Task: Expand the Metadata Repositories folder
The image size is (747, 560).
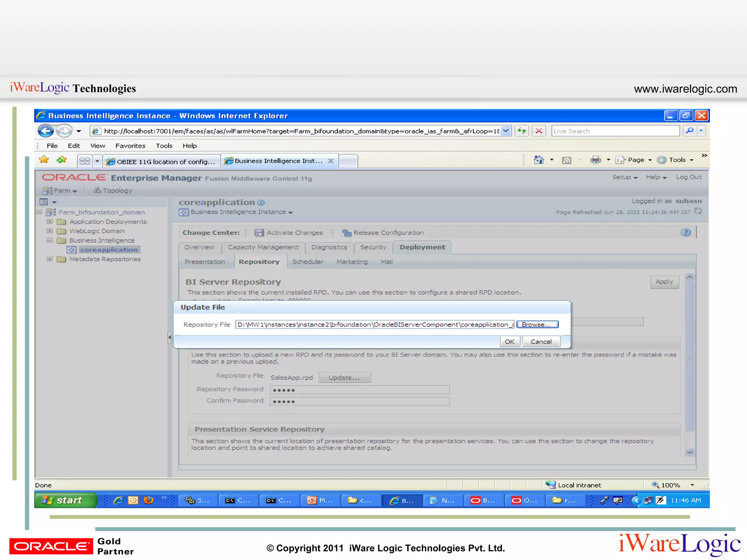Action: point(50,259)
